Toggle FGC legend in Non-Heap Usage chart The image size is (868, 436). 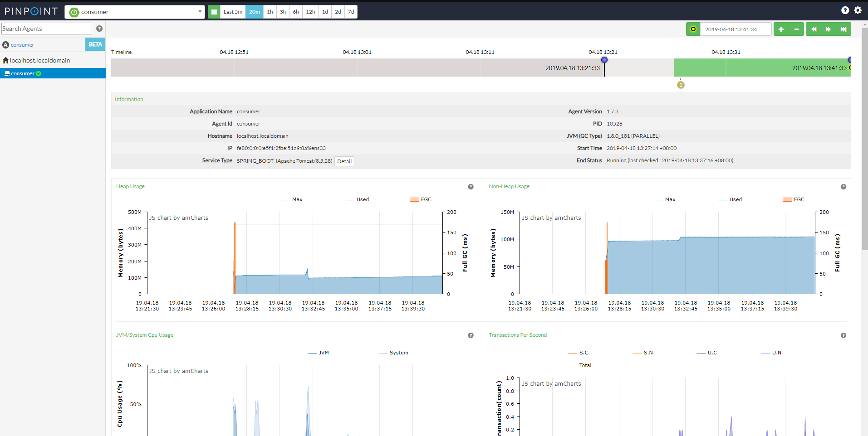[x=794, y=199]
